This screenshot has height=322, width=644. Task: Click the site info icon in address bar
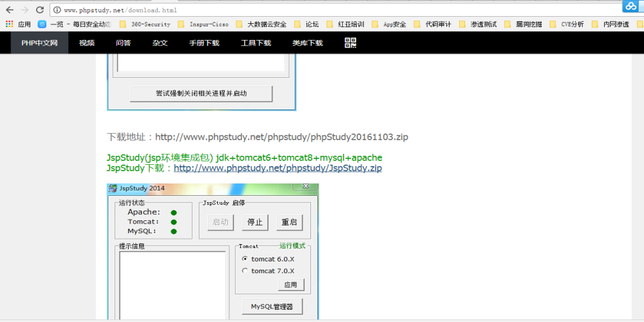pyautogui.click(x=57, y=10)
